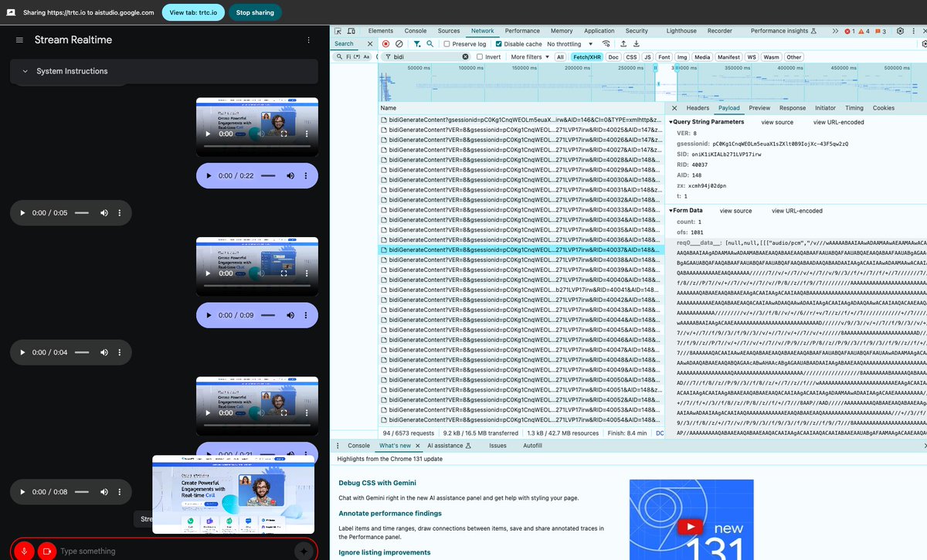927x560 pixels.
Task: Open the Stream Realtime hamburger menu
Action: [19, 40]
